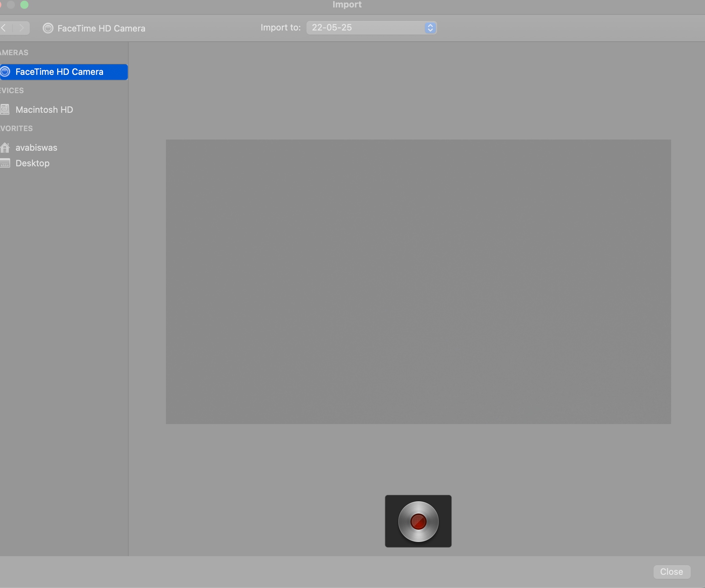Image resolution: width=705 pixels, height=588 pixels.
Task: Select avabiswas under FAVORITES
Action: pyautogui.click(x=36, y=147)
